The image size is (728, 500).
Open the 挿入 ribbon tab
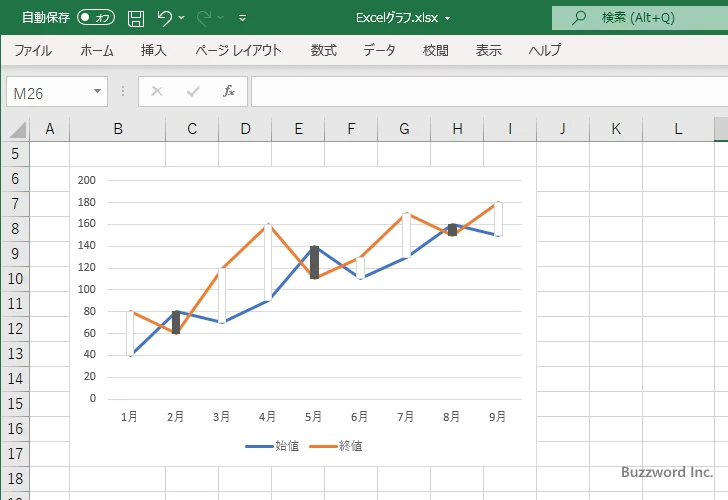tap(153, 50)
